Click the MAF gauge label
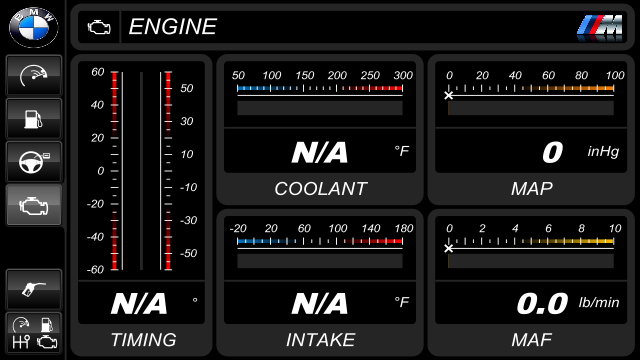The height and width of the screenshot is (360, 640). pos(531,340)
